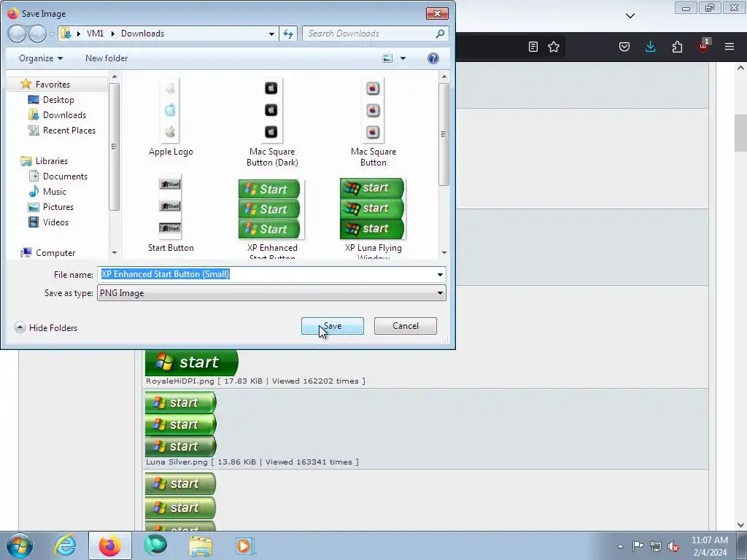The height and width of the screenshot is (560, 747).
Task: Select the Mac Square Button (Dark) file
Action: (272, 122)
